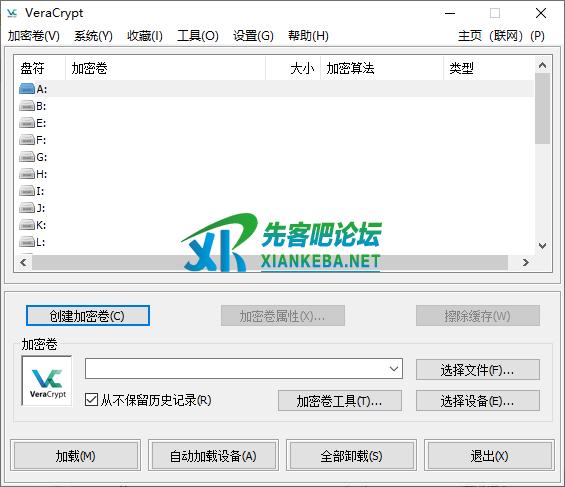Click 创建加密卷(C) button

click(x=88, y=316)
